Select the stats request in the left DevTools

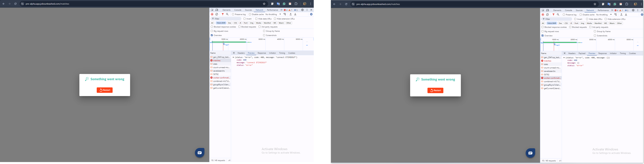[x=220, y=64]
